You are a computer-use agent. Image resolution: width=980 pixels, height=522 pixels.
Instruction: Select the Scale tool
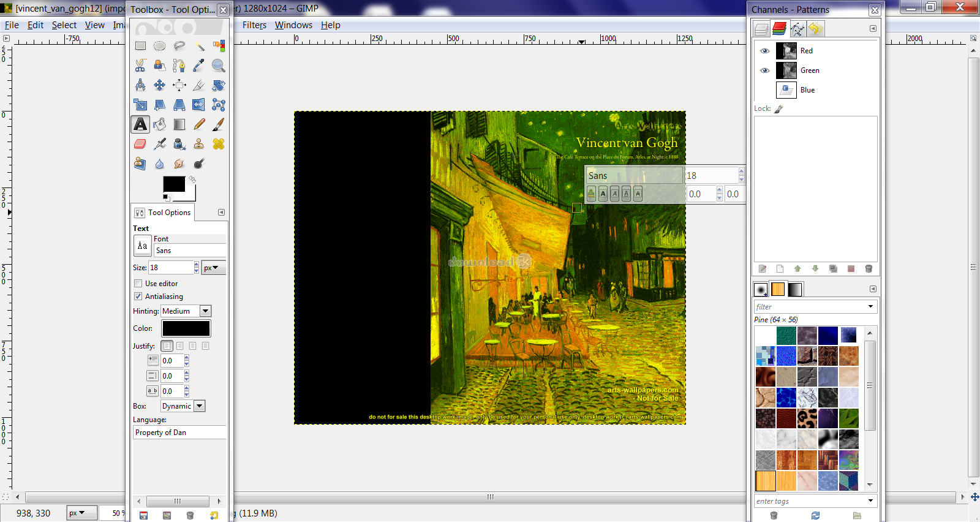(x=140, y=105)
